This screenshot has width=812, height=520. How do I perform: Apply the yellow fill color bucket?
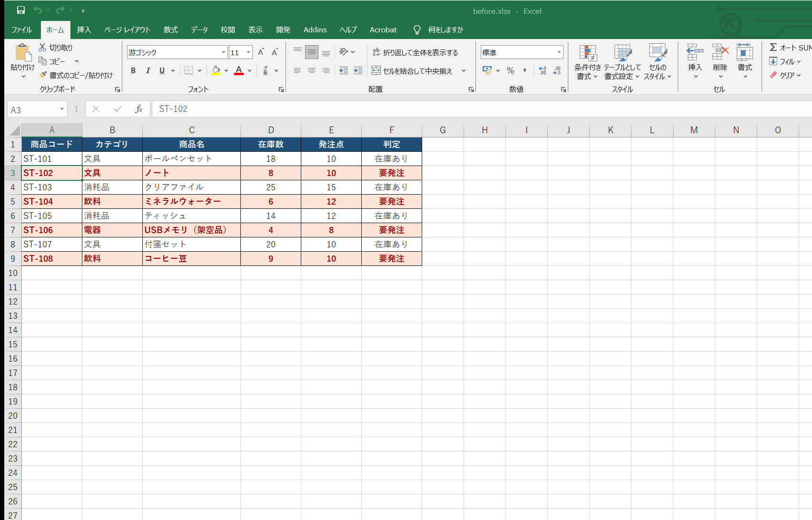216,70
